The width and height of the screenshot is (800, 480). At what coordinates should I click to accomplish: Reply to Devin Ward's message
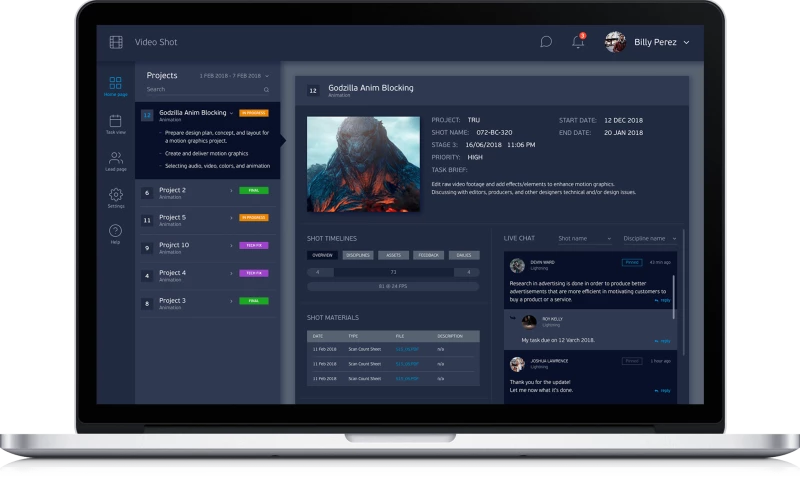(663, 300)
